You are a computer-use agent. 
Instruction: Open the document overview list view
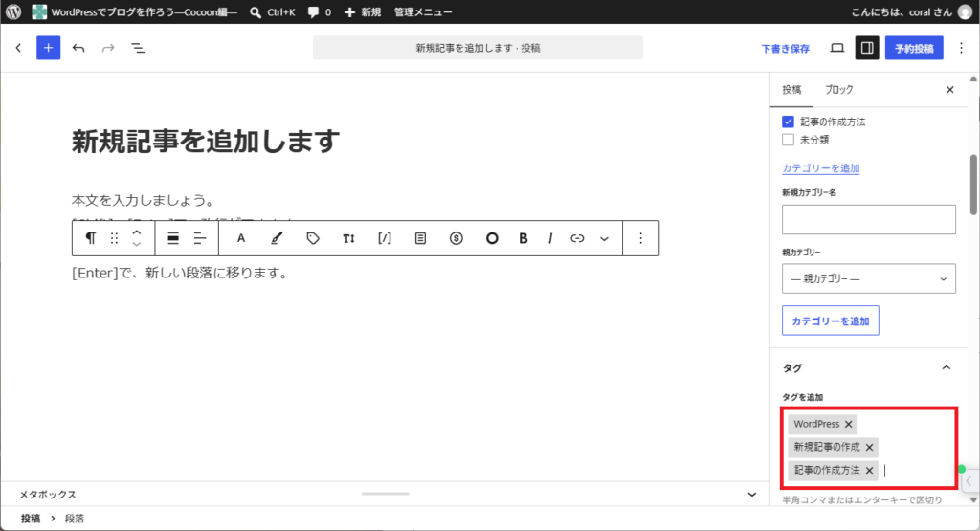coord(138,48)
